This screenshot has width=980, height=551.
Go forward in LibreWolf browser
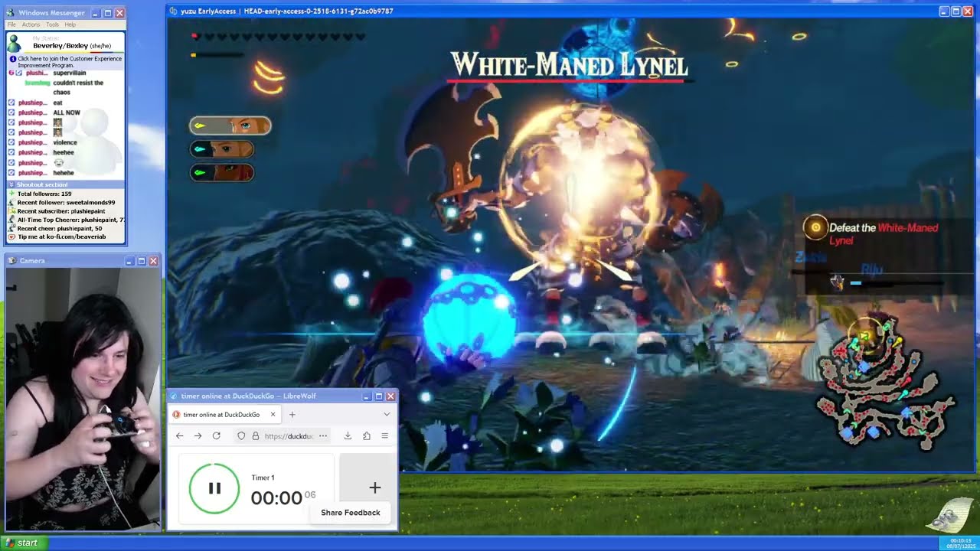[x=198, y=435]
